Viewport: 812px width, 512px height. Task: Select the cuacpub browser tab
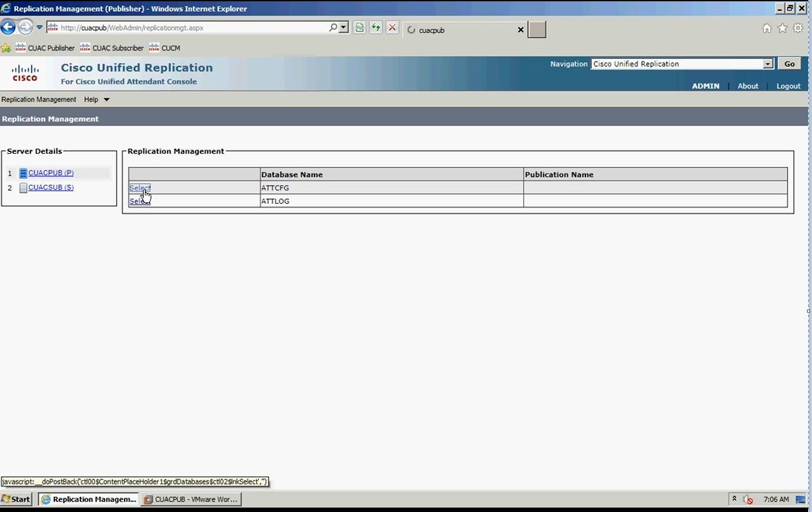pos(465,30)
